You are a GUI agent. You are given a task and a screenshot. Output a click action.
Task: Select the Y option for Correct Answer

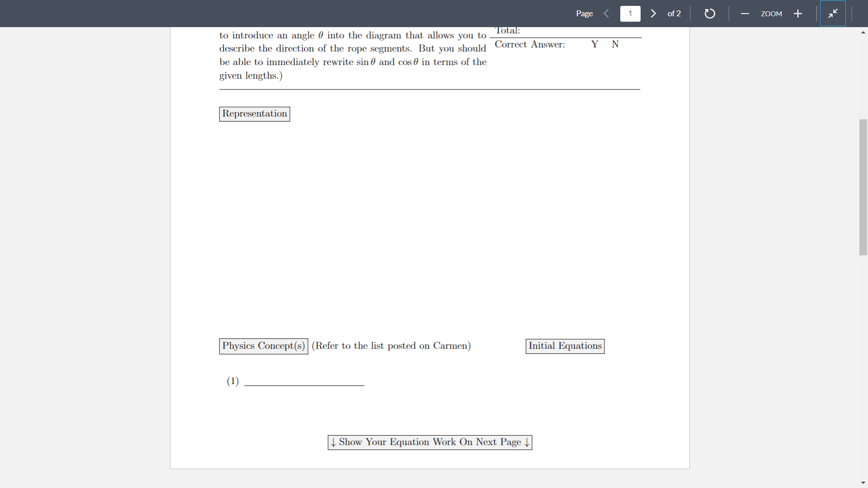[594, 44]
